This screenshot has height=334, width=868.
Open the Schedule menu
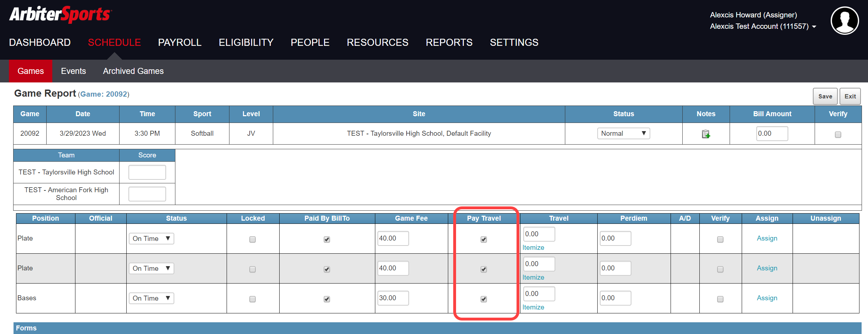(x=114, y=42)
